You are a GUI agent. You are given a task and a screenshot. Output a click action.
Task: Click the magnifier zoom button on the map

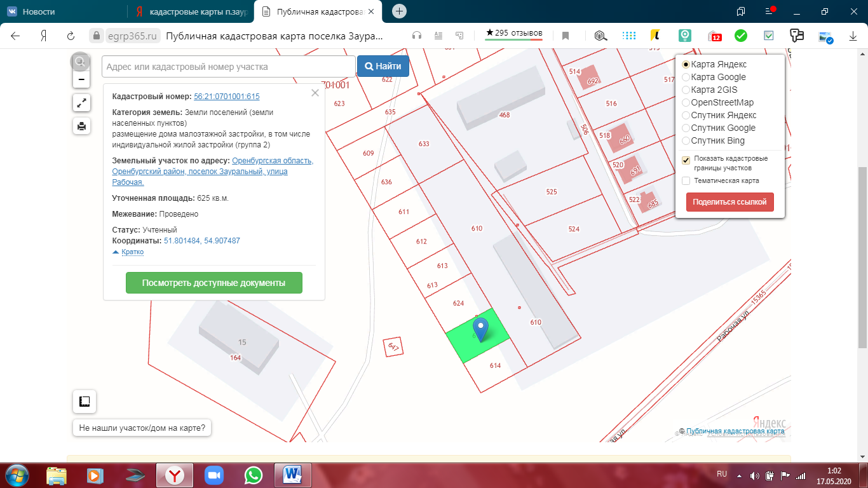pos(80,62)
